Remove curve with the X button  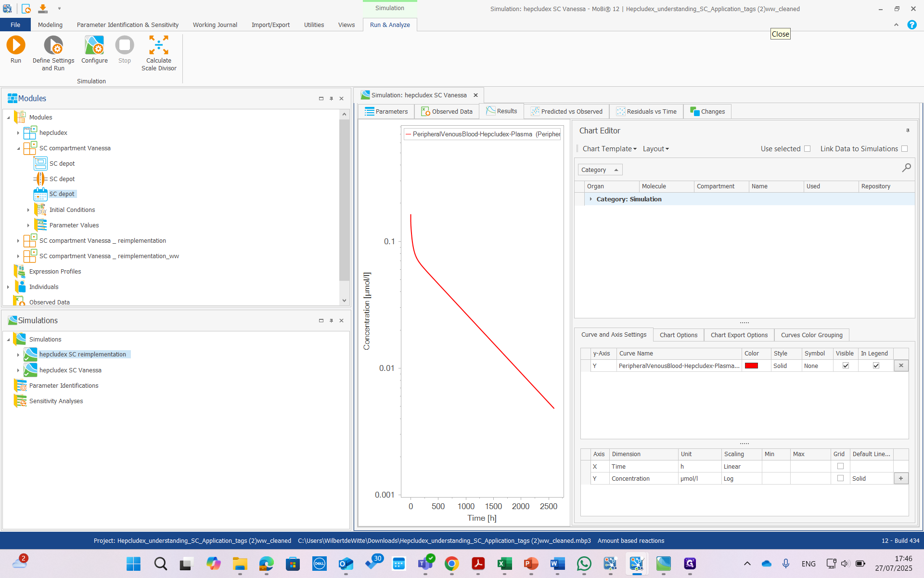tap(901, 366)
